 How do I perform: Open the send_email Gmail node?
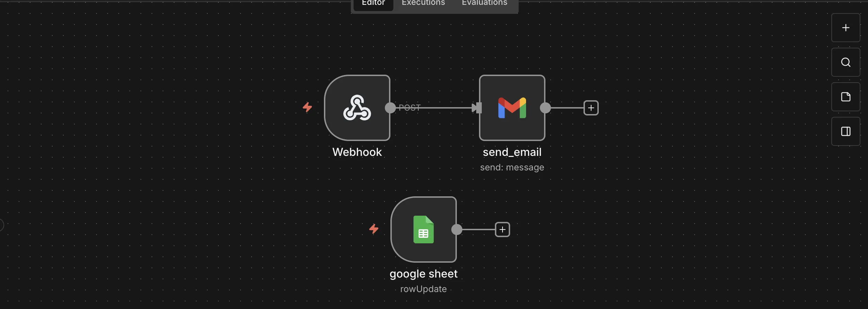(512, 108)
